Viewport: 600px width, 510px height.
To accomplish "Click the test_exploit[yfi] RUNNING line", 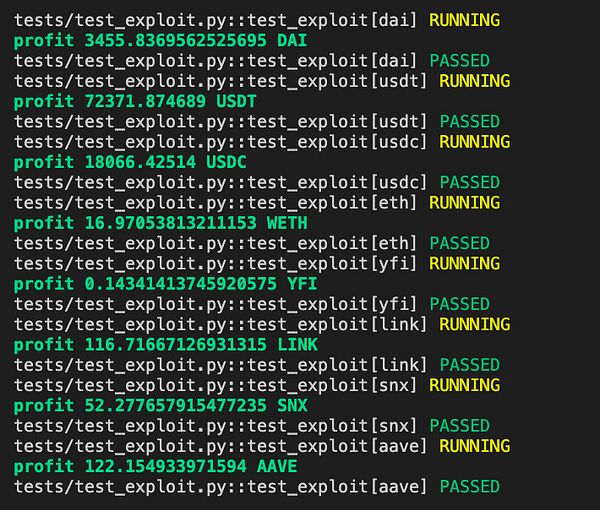I will 257,264.
